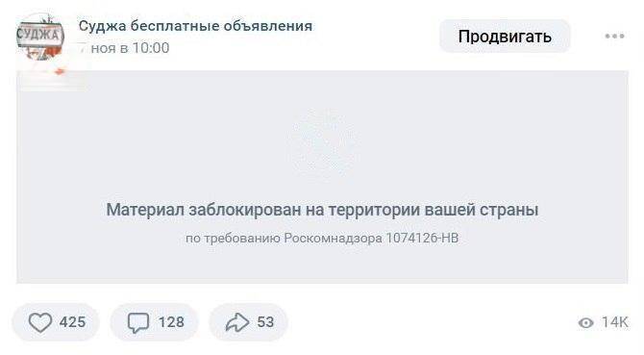
Task: Like the post with the heart icon
Action: pos(39,322)
